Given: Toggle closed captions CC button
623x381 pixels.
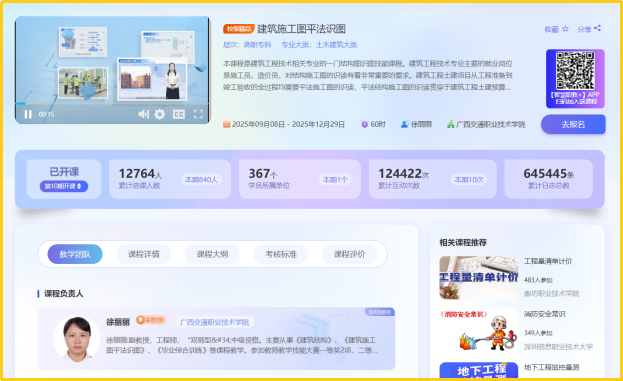Looking at the screenshot, I should coord(179,114).
